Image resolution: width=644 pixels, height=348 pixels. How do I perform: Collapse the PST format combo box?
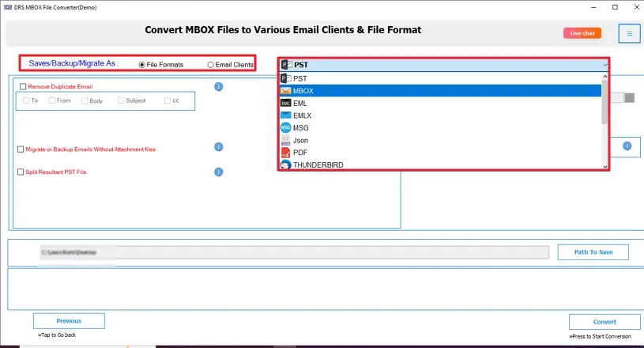443,65
